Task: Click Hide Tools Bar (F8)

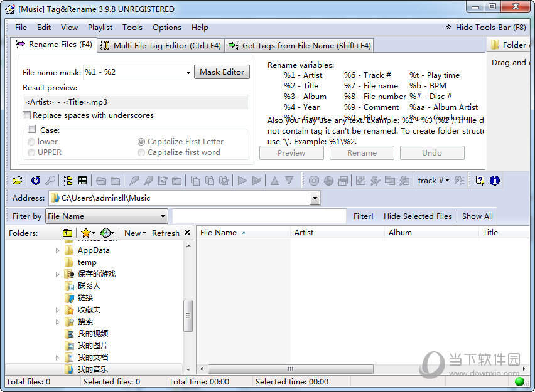Action: click(486, 28)
